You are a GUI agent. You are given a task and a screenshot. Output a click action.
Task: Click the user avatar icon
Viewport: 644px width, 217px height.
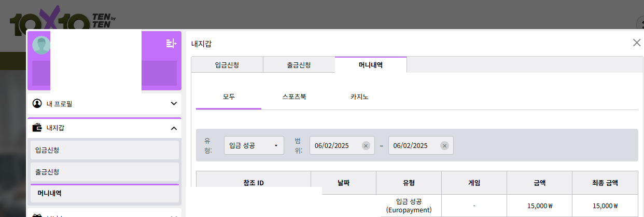click(41, 45)
